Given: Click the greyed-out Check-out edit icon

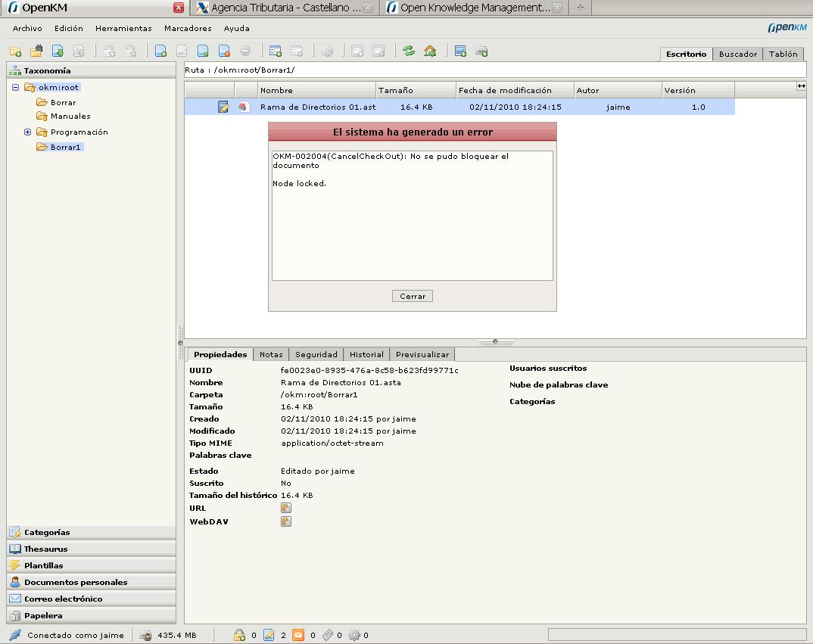Looking at the screenshot, I should coord(182,51).
